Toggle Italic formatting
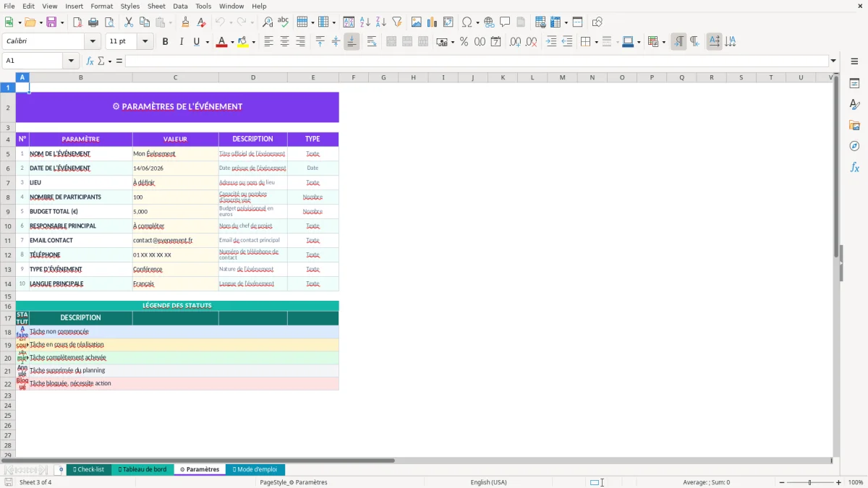Image resolution: width=868 pixels, height=488 pixels. [x=181, y=42]
